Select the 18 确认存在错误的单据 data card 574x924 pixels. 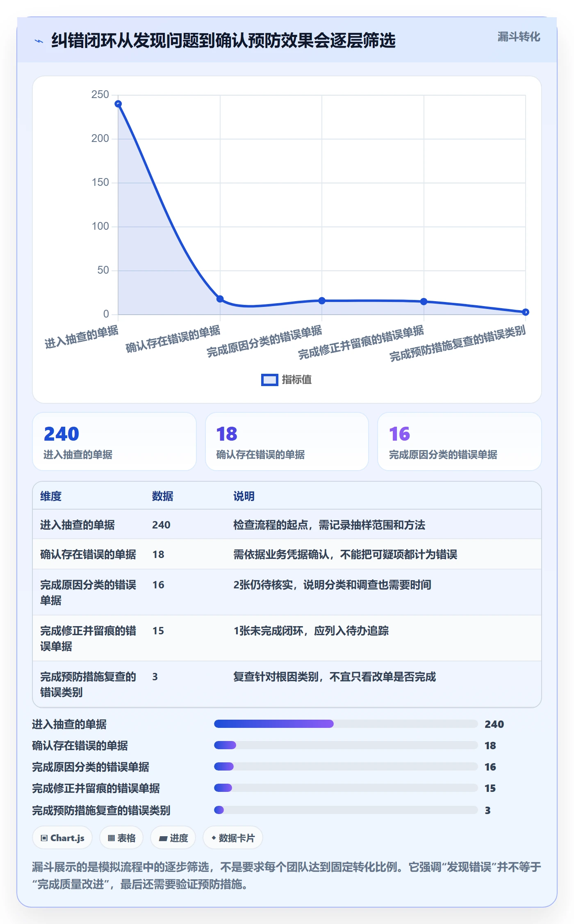pyautogui.click(x=287, y=441)
